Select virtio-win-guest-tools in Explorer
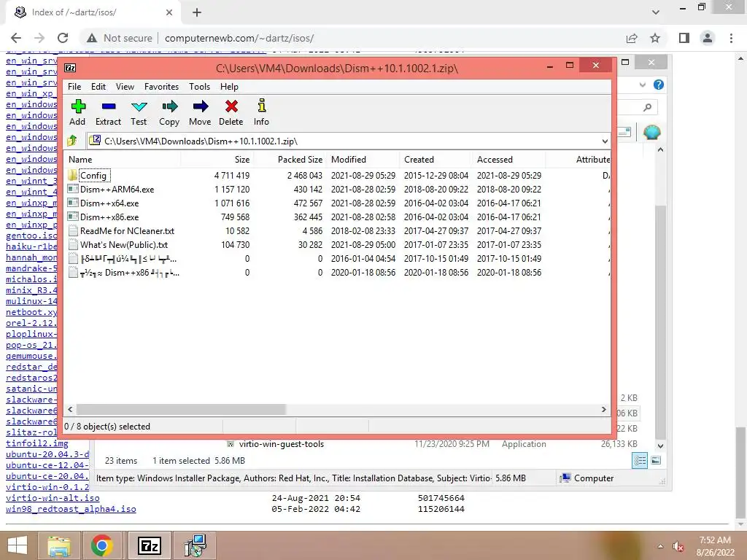The image size is (747, 560). coord(281,444)
